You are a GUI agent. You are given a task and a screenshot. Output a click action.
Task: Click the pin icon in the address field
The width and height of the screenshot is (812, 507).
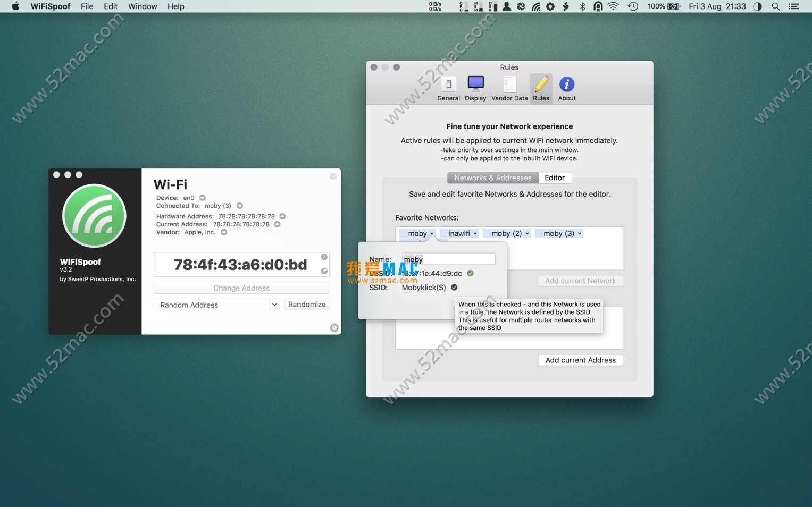(x=324, y=271)
